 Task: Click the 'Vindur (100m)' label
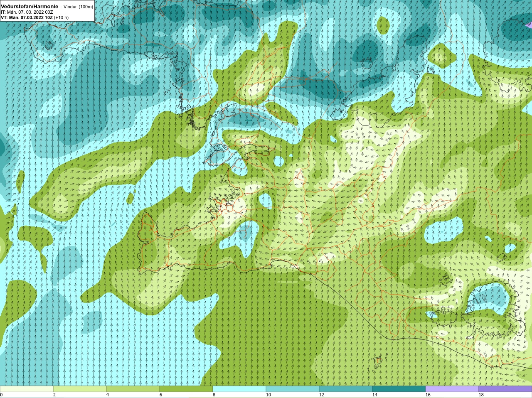[x=79, y=6]
